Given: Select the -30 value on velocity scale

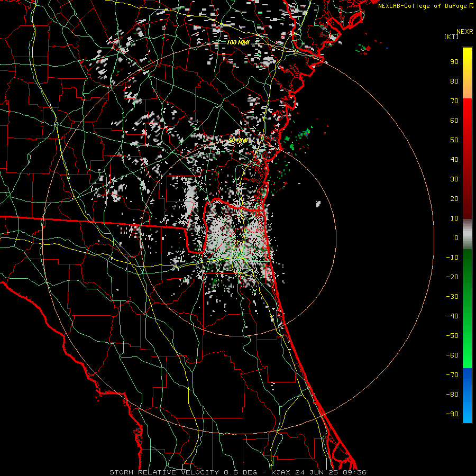Looking at the screenshot, I should pyautogui.click(x=452, y=297).
